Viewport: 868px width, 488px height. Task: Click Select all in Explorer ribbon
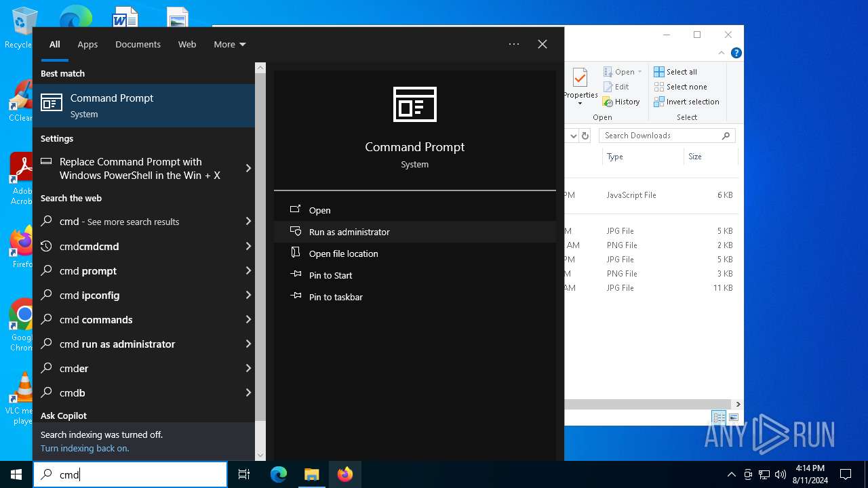(x=675, y=72)
